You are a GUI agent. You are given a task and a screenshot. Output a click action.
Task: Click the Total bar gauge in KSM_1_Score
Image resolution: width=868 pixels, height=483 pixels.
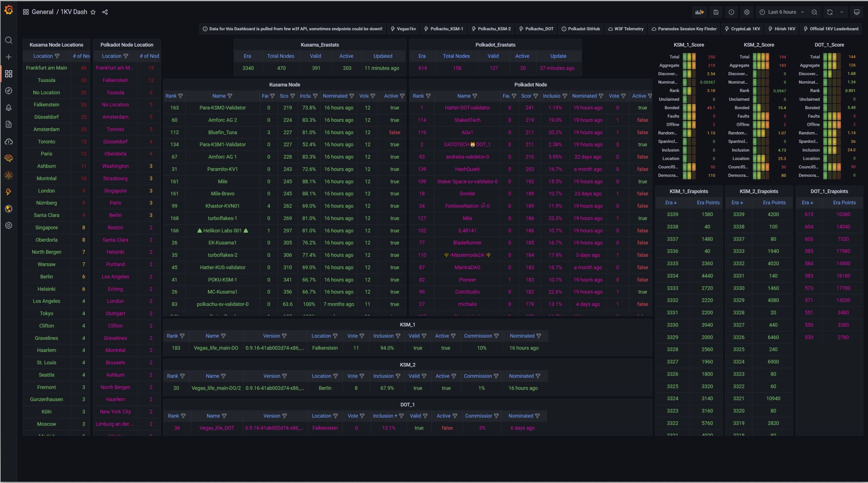689,57
